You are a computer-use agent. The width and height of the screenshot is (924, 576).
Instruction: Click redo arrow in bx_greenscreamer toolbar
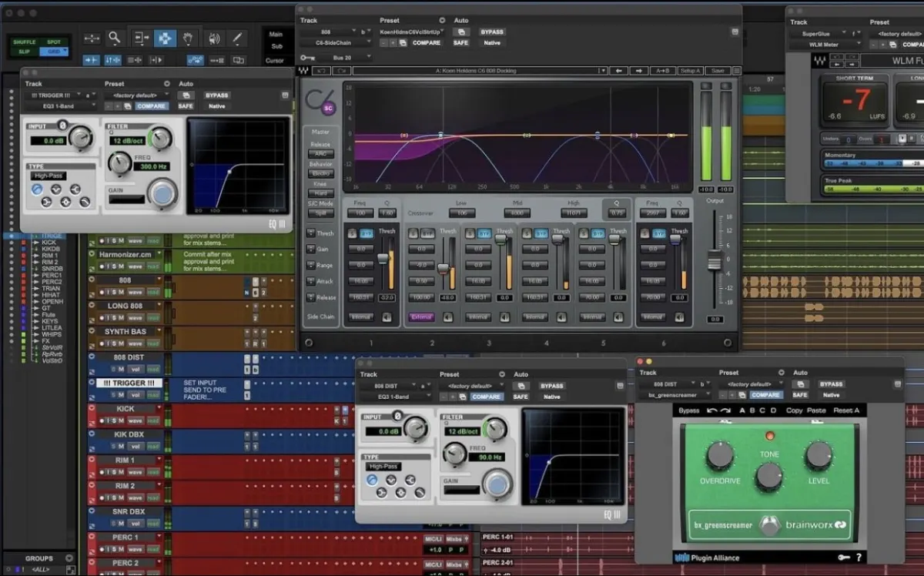point(726,410)
